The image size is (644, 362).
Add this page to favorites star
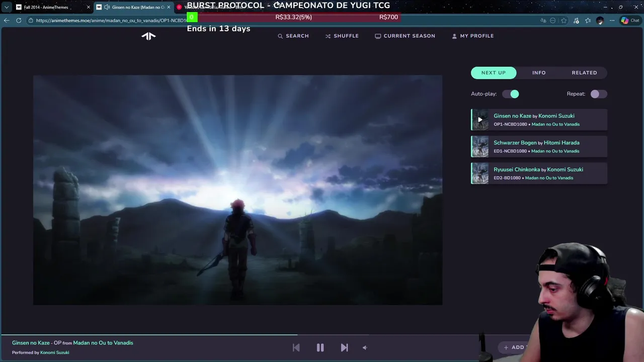(564, 21)
